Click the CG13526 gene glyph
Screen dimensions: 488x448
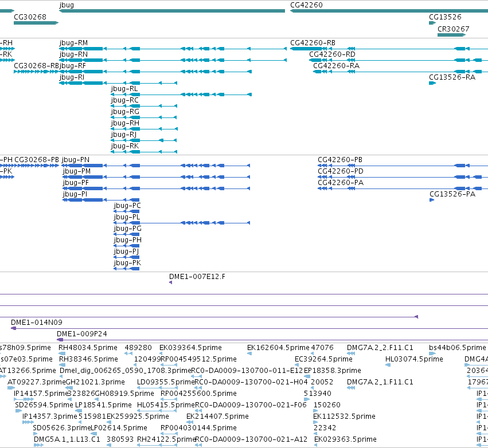[x=432, y=23]
